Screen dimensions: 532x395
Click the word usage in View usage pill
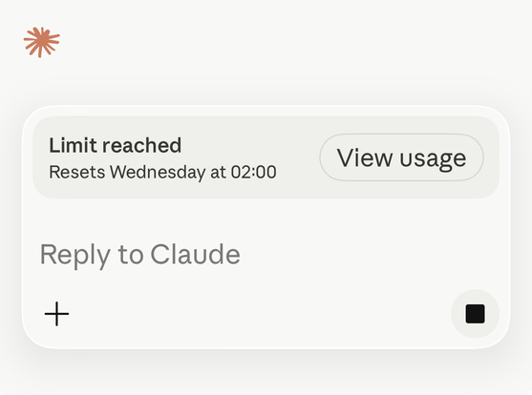pyautogui.click(x=433, y=158)
